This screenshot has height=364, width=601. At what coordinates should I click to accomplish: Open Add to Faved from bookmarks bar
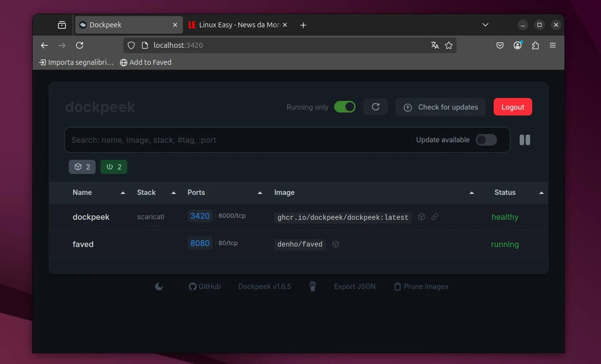pyautogui.click(x=145, y=62)
